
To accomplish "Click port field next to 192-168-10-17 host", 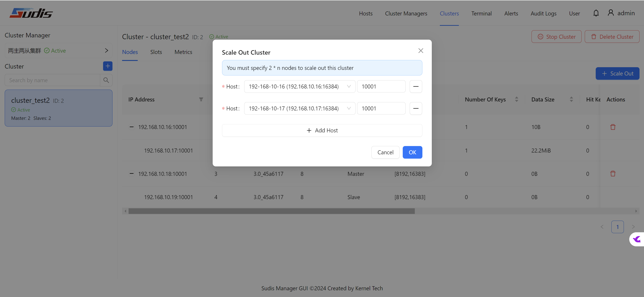I will tap(381, 108).
